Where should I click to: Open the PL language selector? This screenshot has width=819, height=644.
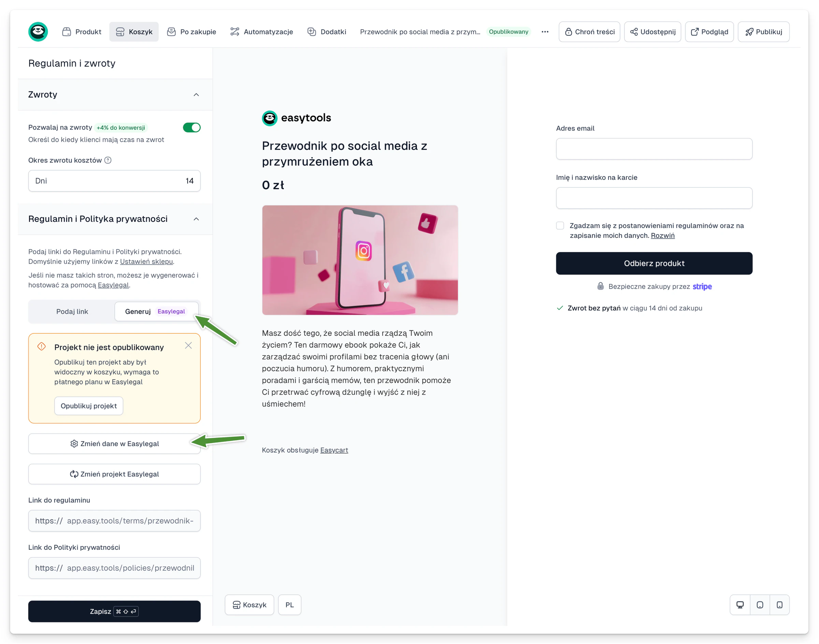[x=290, y=605]
